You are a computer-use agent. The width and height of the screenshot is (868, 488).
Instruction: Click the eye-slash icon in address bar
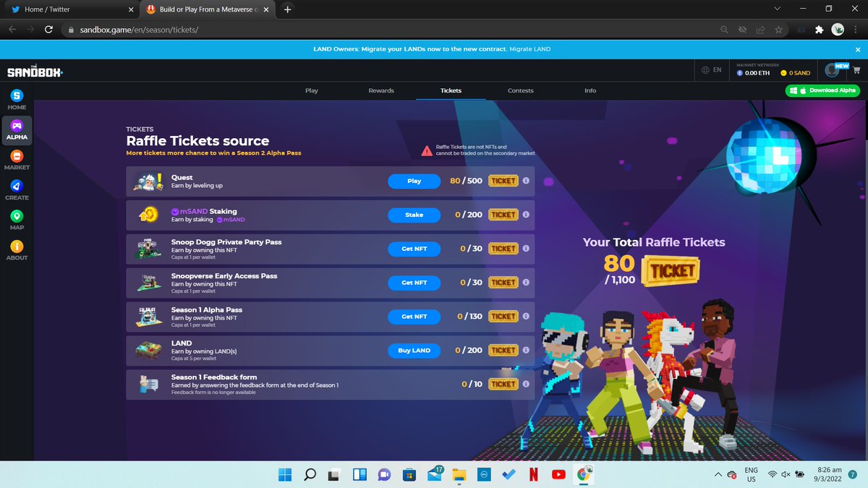(743, 30)
